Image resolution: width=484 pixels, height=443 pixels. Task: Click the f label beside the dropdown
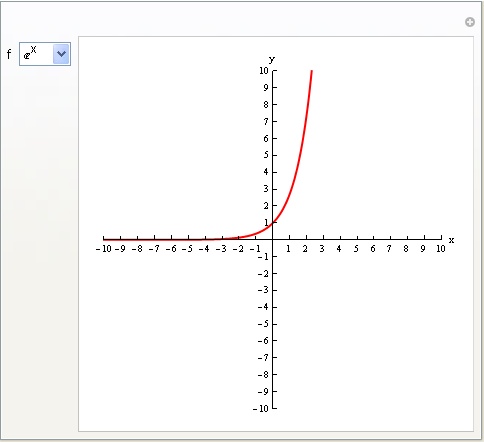coord(9,54)
